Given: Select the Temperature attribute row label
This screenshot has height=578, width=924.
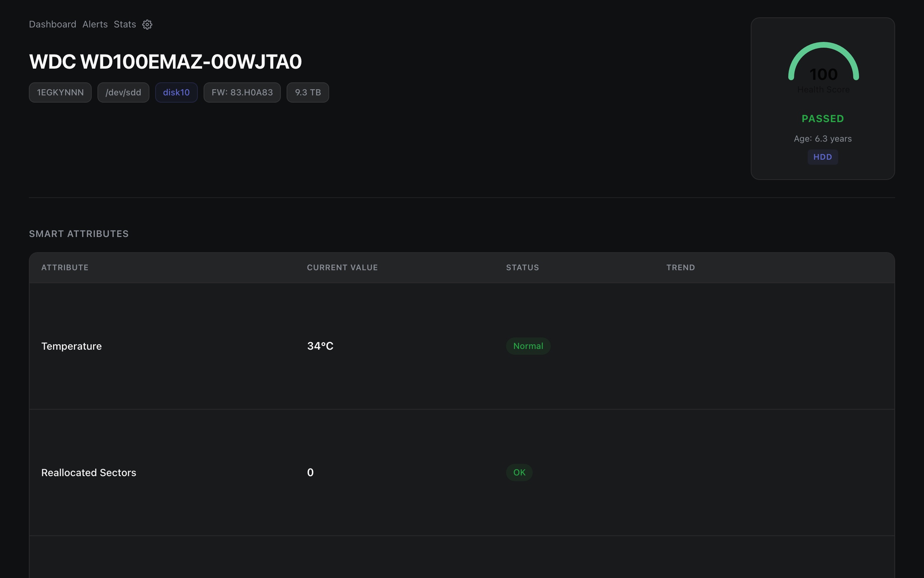Looking at the screenshot, I should click(x=72, y=346).
